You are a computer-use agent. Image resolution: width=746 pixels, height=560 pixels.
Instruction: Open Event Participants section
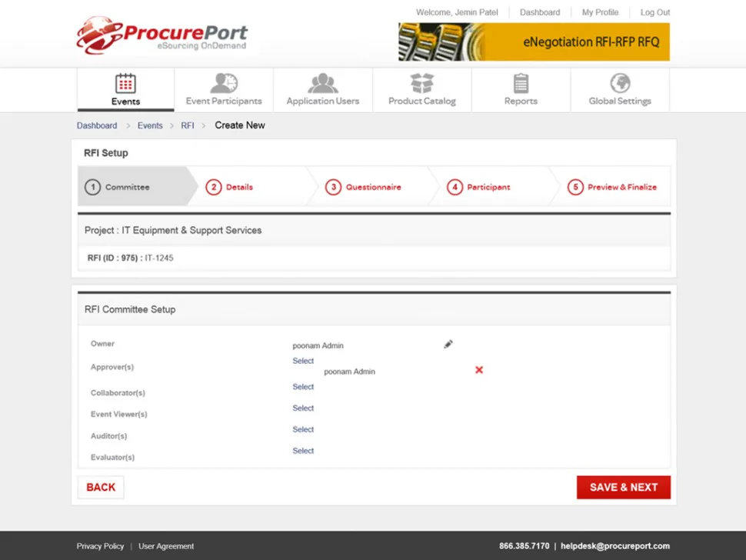tap(223, 89)
